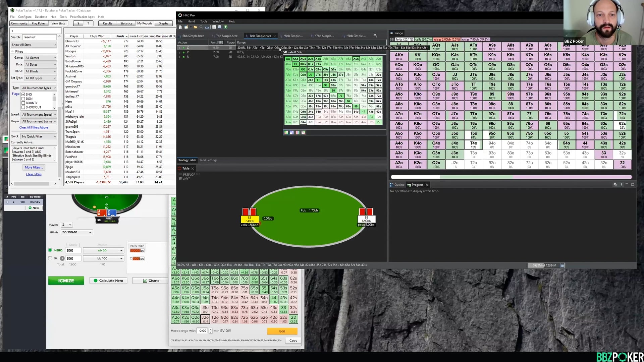644x362 pixels.
Task: Open the Tools menu in HRC Pro
Action: pyautogui.click(x=204, y=21)
